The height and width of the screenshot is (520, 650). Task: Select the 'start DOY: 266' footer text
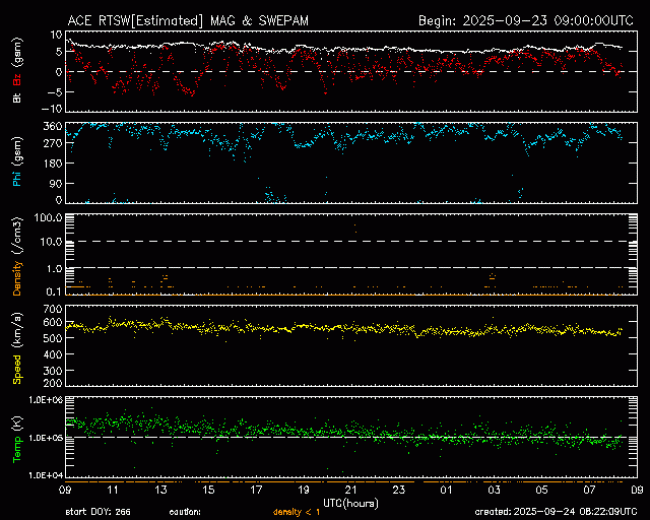click(98, 512)
